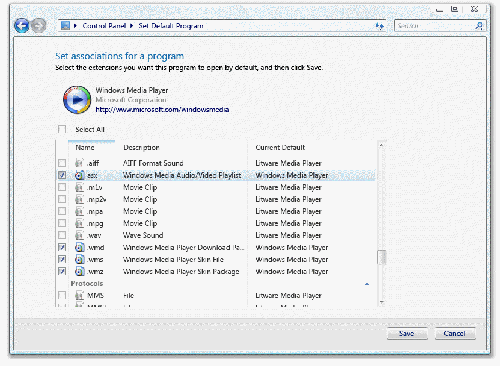Uncheck the .wms extension checkbox

click(x=62, y=259)
